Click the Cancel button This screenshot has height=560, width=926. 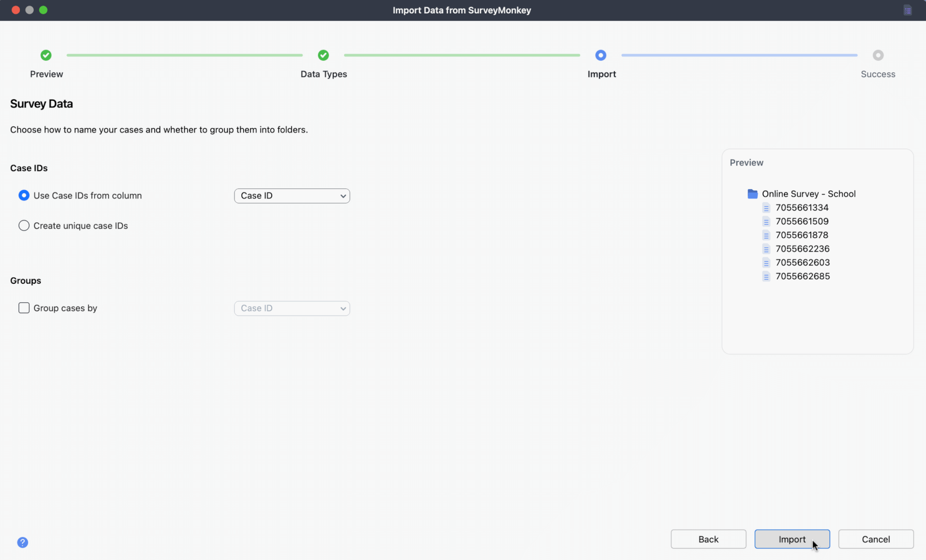tap(876, 539)
